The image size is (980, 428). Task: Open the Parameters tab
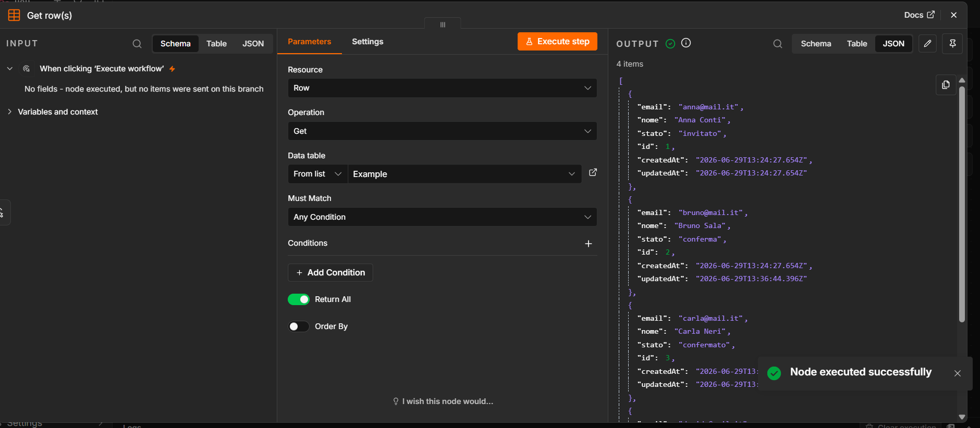[309, 42]
